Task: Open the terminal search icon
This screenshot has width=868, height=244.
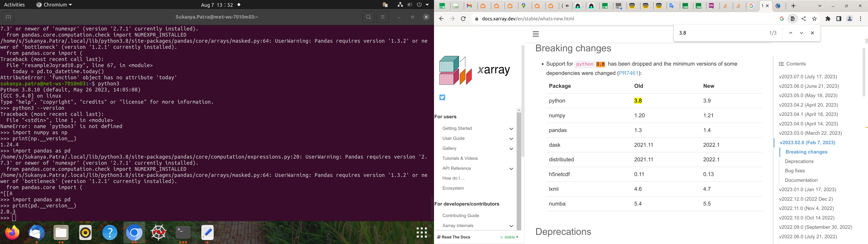Action: (x=368, y=17)
